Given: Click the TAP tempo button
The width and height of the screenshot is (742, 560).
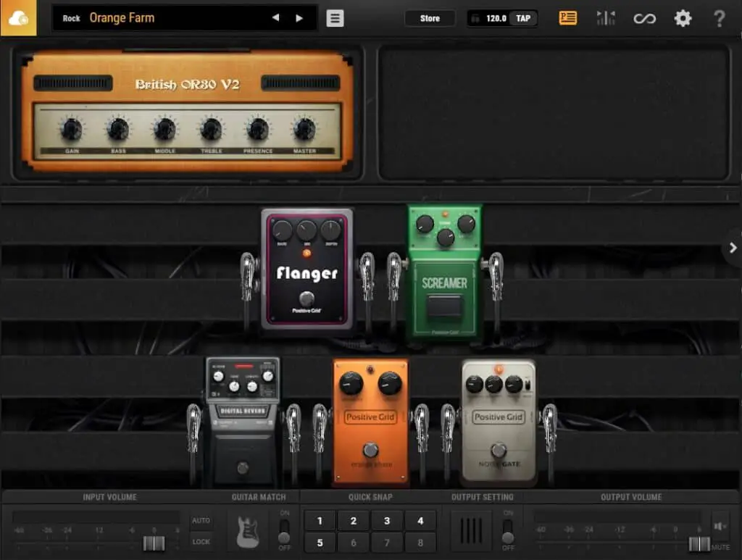Looking at the screenshot, I should coord(523,18).
